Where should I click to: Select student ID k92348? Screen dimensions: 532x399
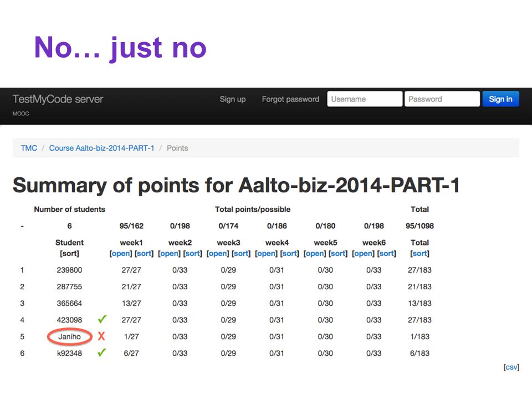(69, 353)
